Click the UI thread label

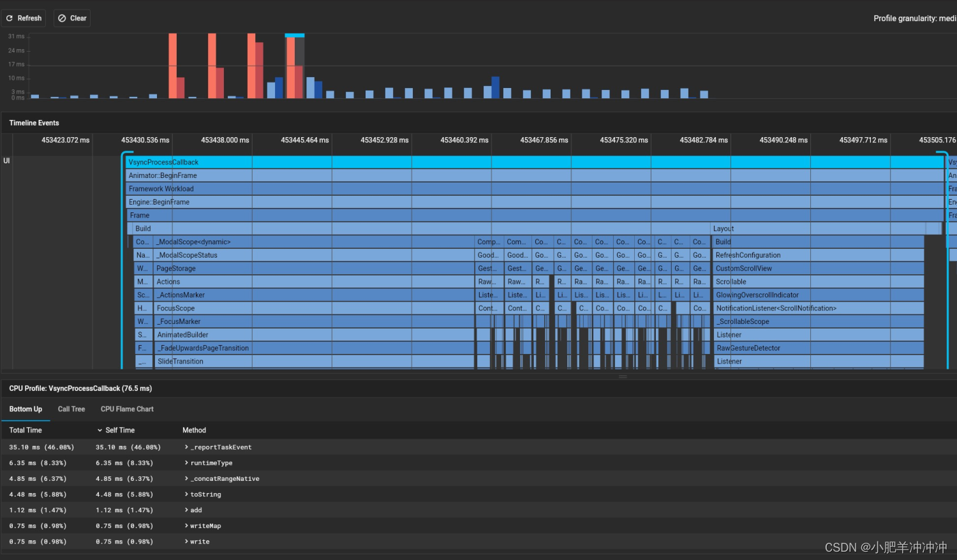[6, 161]
